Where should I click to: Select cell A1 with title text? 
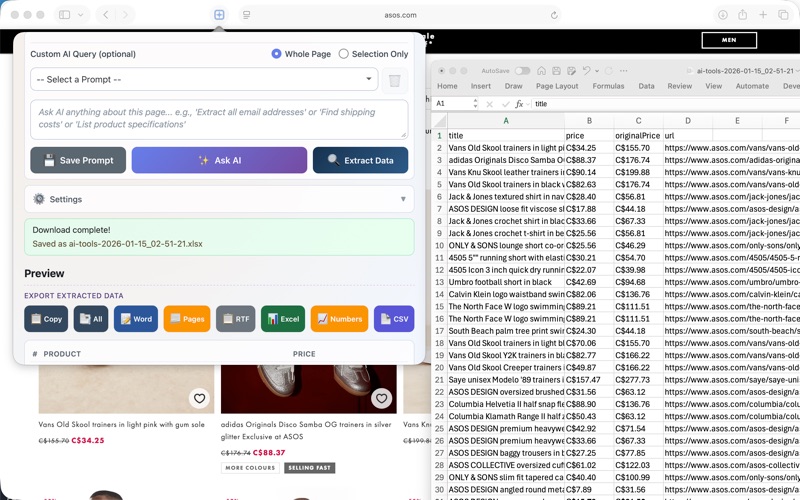(x=506, y=136)
